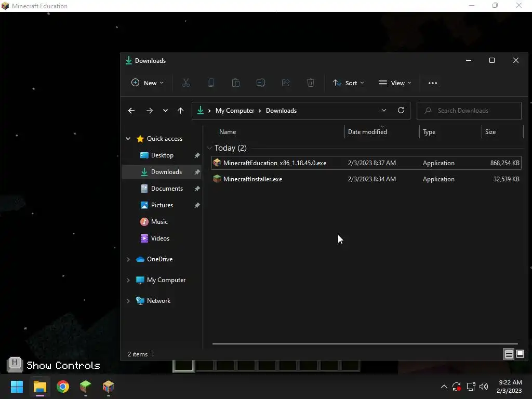Expand the My Computer tree node
The image size is (532, 399).
(x=128, y=280)
